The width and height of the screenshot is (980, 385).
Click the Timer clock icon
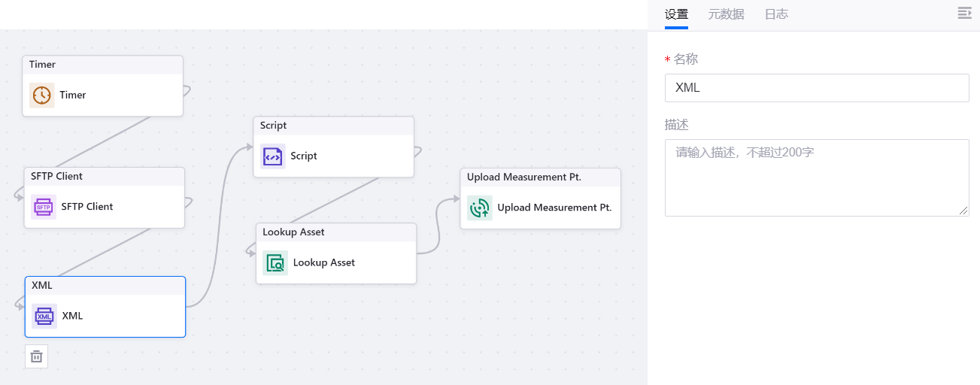tap(42, 95)
